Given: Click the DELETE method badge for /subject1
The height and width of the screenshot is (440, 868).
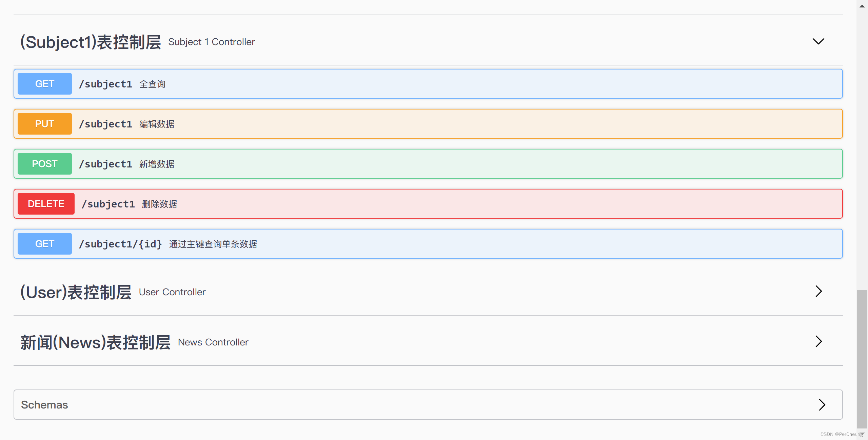Looking at the screenshot, I should click(46, 204).
